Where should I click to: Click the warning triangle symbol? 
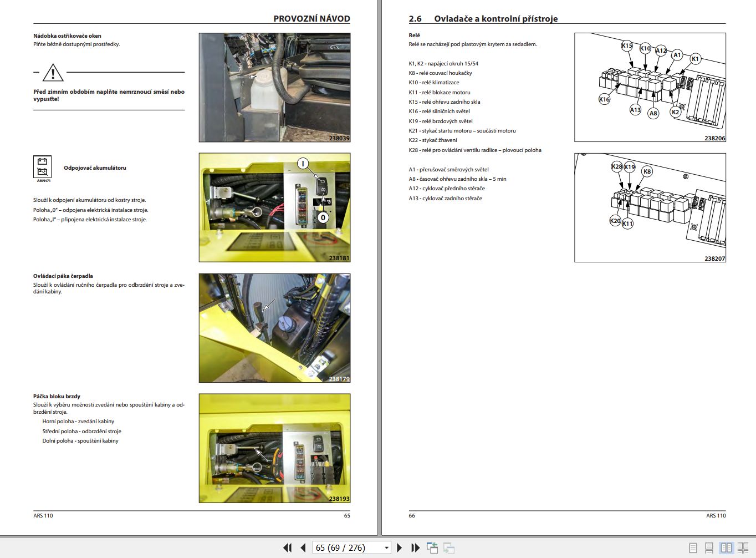52,73
